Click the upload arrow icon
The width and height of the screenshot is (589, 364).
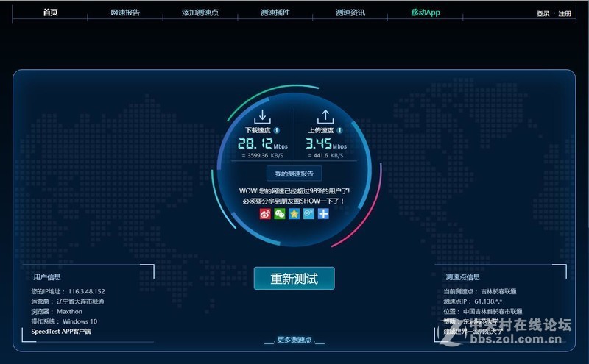click(x=325, y=116)
